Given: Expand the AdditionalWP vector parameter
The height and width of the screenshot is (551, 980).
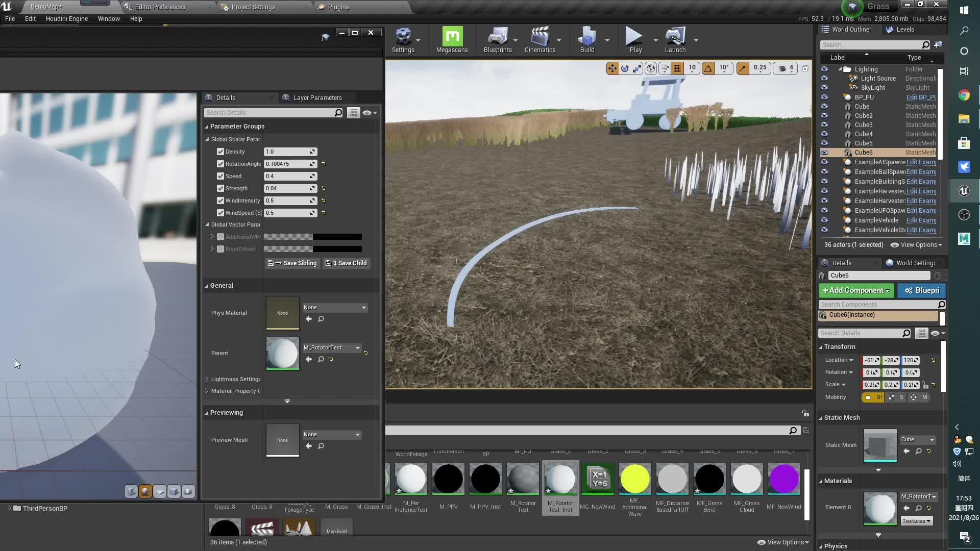Looking at the screenshot, I should [213, 236].
